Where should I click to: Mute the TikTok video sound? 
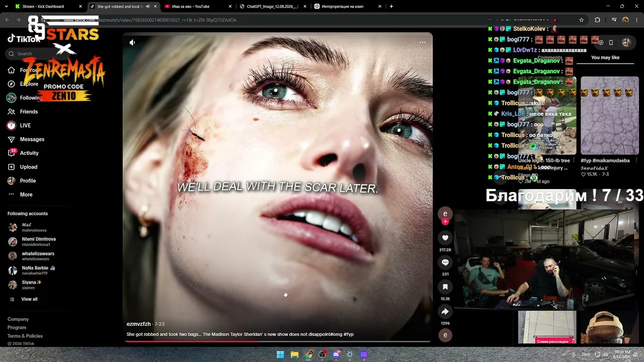point(132,43)
